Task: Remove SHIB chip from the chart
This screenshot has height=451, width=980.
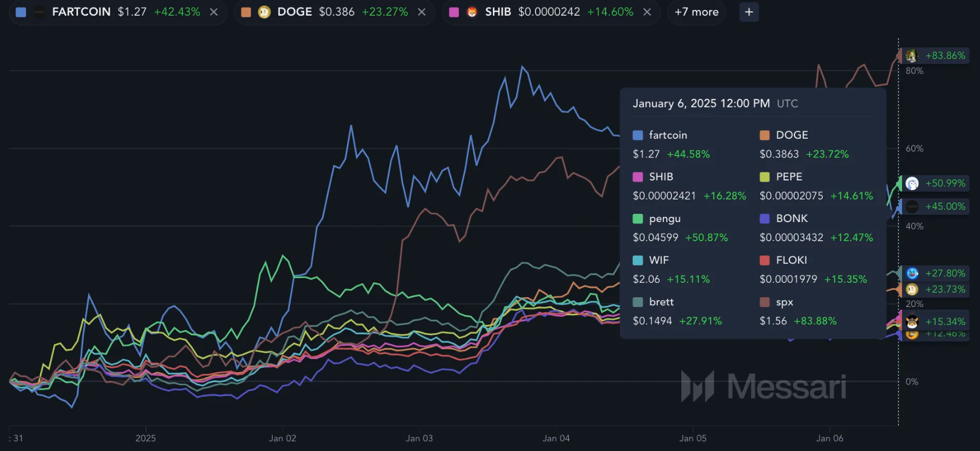Action: pos(647,12)
